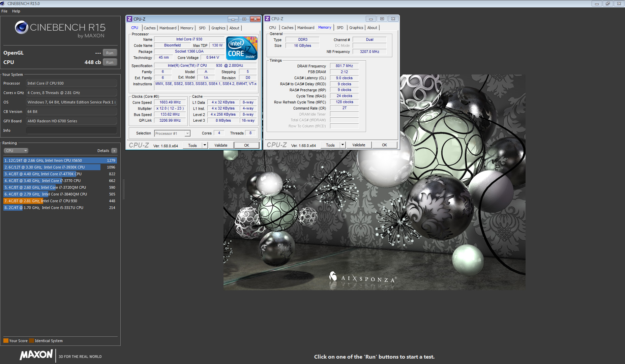Switch to About tab in left CPU-Z
Image resolution: width=625 pixels, height=364 pixels.
click(x=234, y=28)
